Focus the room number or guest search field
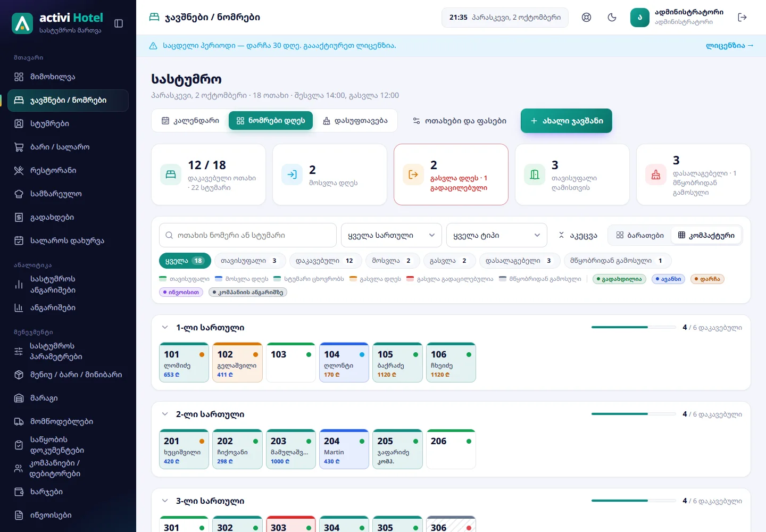 point(248,235)
